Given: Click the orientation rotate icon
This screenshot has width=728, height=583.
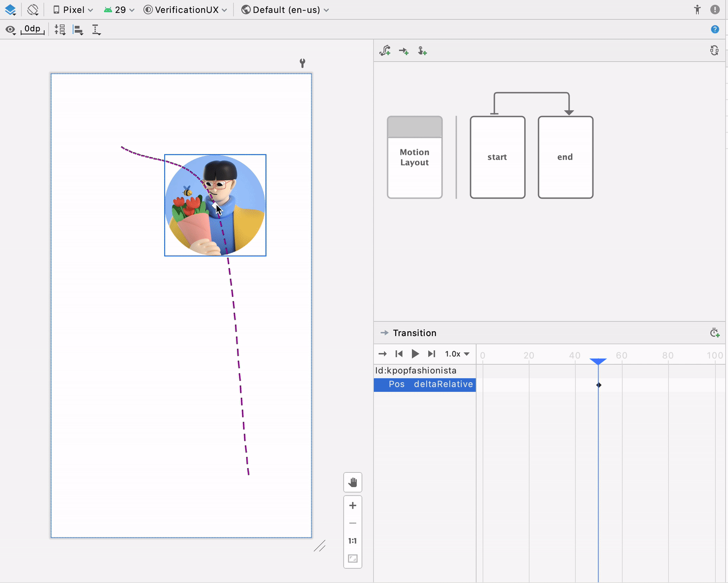Looking at the screenshot, I should 33,10.
